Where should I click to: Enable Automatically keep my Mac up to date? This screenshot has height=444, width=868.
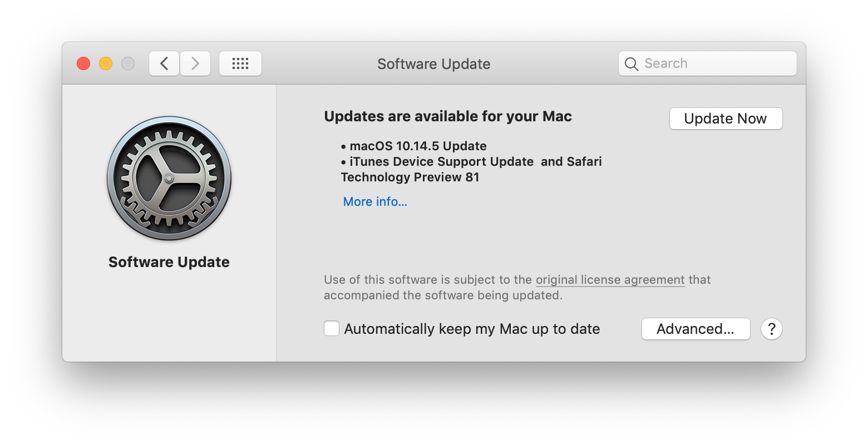331,328
